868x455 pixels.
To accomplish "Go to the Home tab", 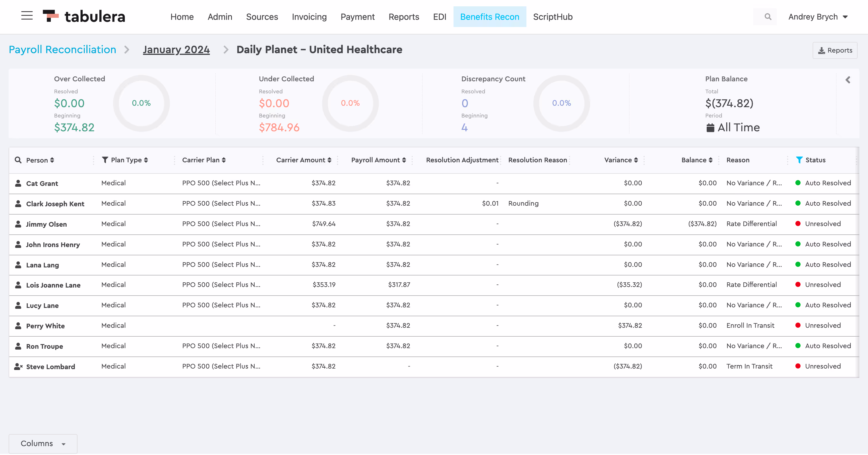I will point(182,17).
